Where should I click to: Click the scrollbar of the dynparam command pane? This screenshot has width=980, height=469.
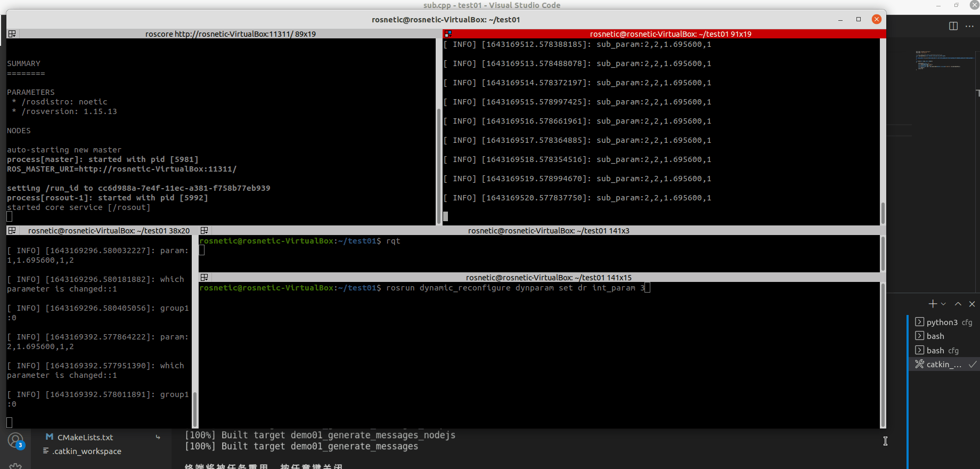pyautogui.click(x=883, y=355)
